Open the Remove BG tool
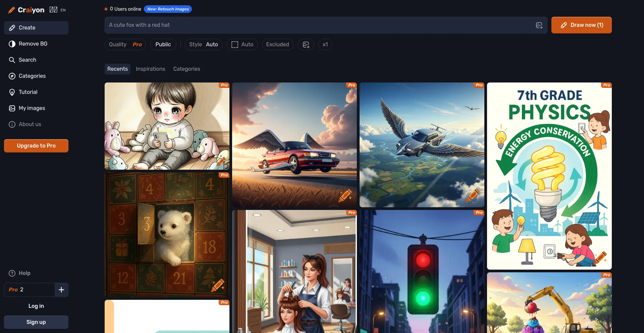 (x=33, y=44)
